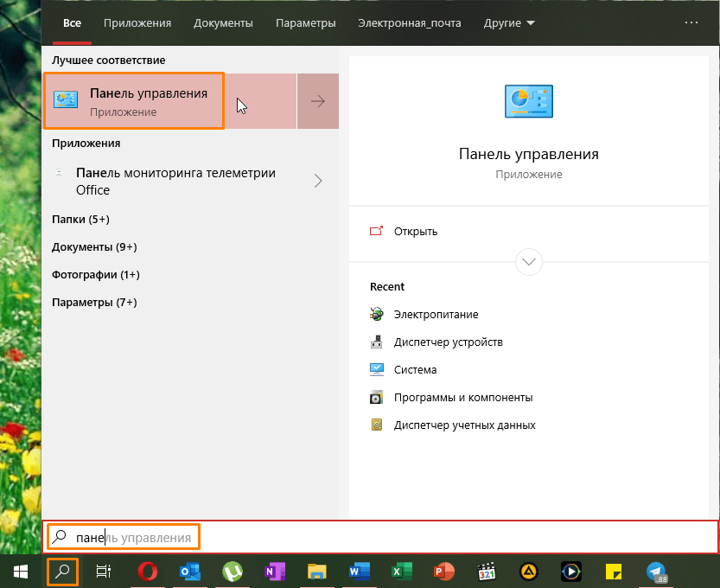This screenshot has height=588, width=720.
Task: Open PowerPoint from the taskbar
Action: coord(443,572)
